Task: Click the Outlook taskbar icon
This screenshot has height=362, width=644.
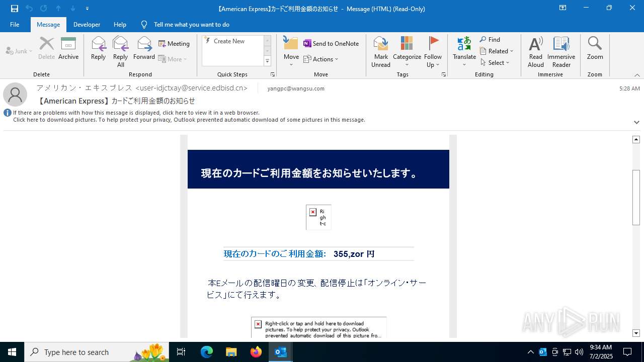Action: (280, 352)
